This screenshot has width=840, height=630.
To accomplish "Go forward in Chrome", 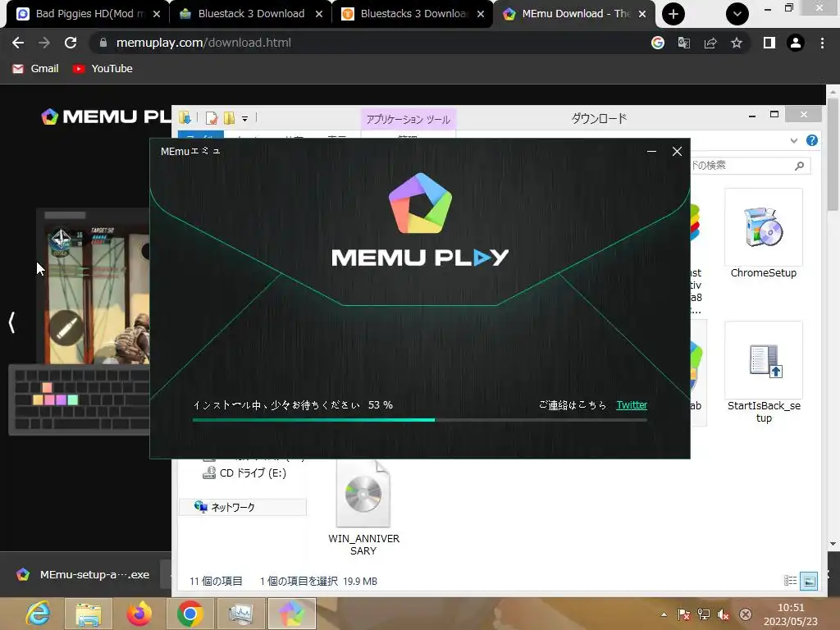I will pos(44,43).
